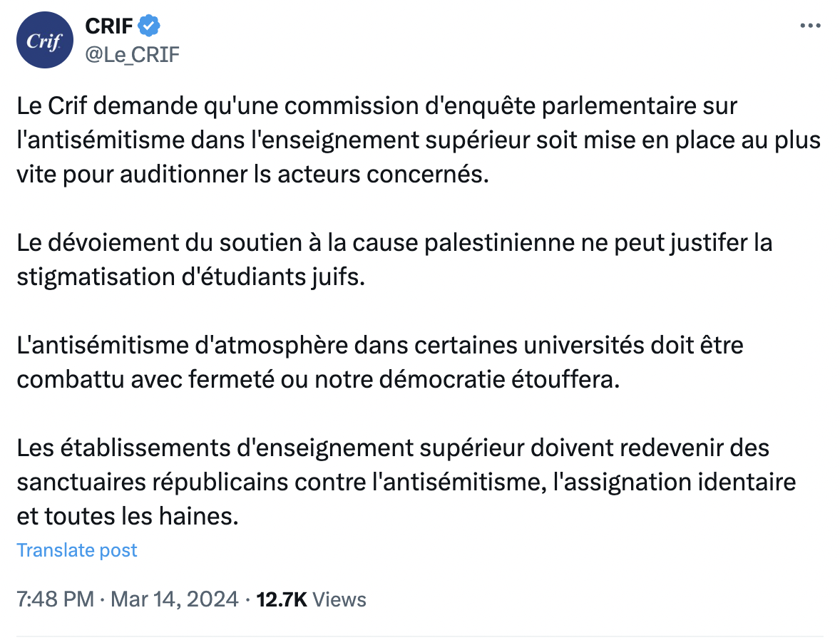
Task: Open the @Le_CRIF handle link
Action: point(133,55)
